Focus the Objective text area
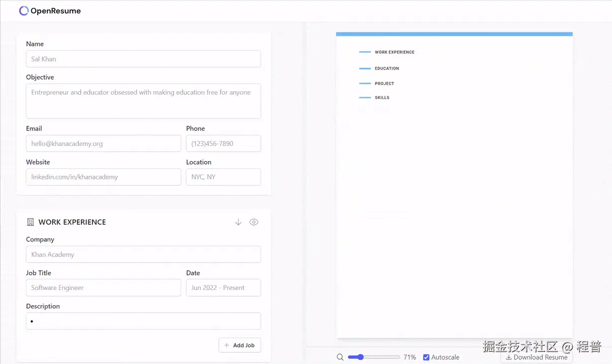The image size is (612, 364). click(x=144, y=101)
